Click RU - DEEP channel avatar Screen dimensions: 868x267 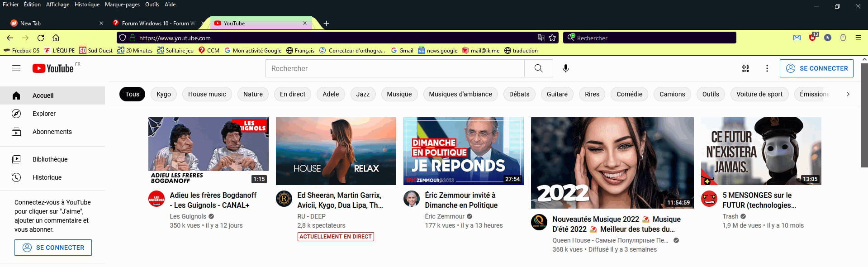284,199
